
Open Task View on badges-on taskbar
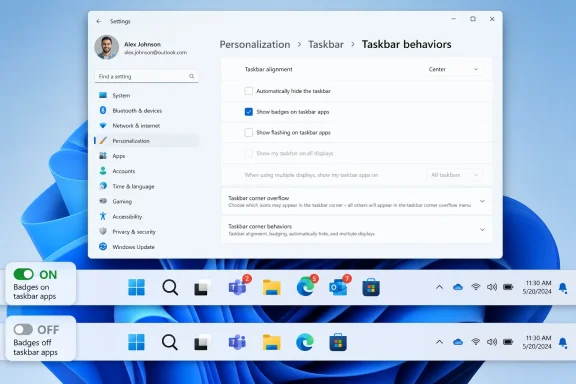click(203, 287)
